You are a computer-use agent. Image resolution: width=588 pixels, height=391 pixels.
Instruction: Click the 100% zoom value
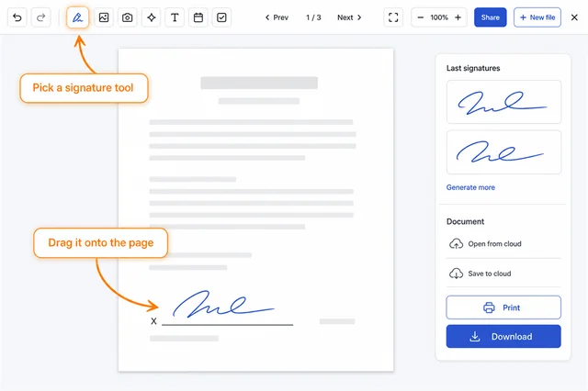click(x=439, y=17)
